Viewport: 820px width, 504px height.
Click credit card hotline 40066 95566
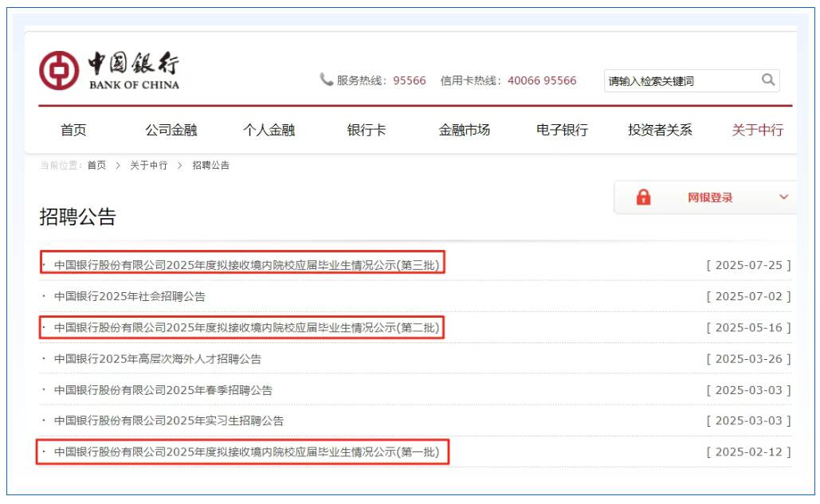(x=542, y=80)
